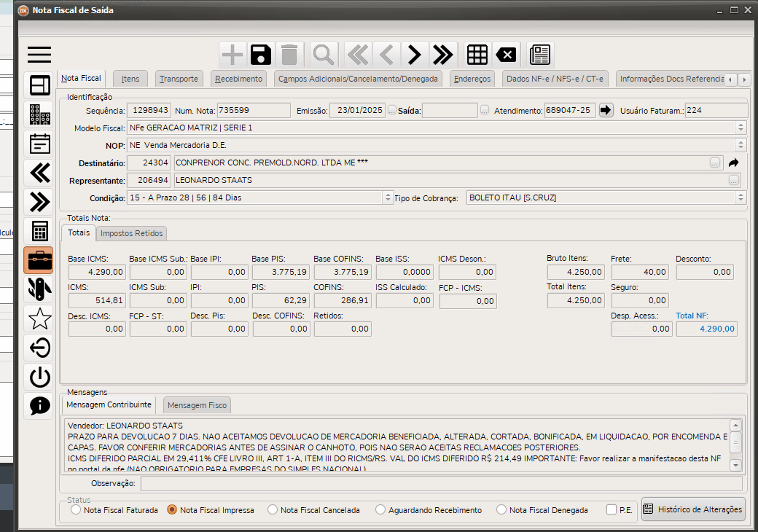Click the Frete value field
The image size is (758, 532).
point(640,272)
